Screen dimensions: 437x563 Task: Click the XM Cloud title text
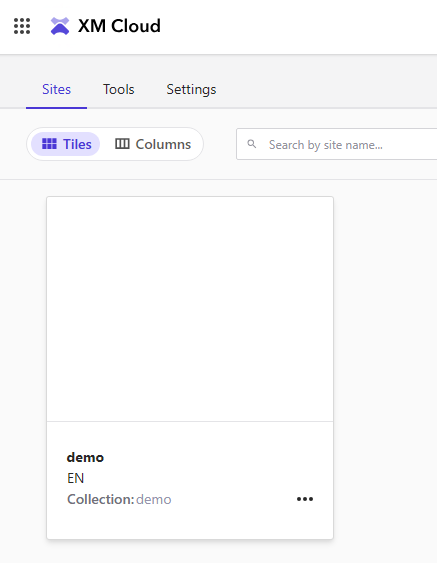coord(119,26)
